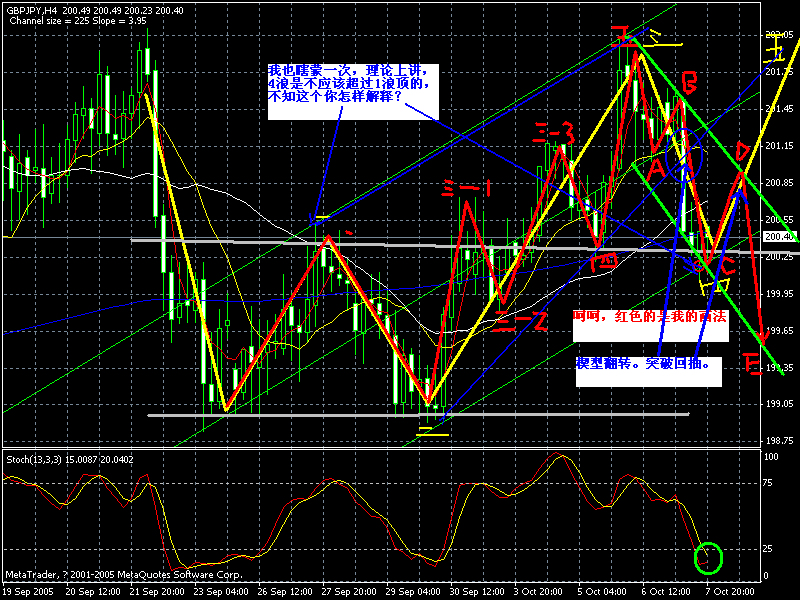Click the highlighted current price tag 200.40
Viewport: 800px width, 600px height.
click(x=780, y=236)
